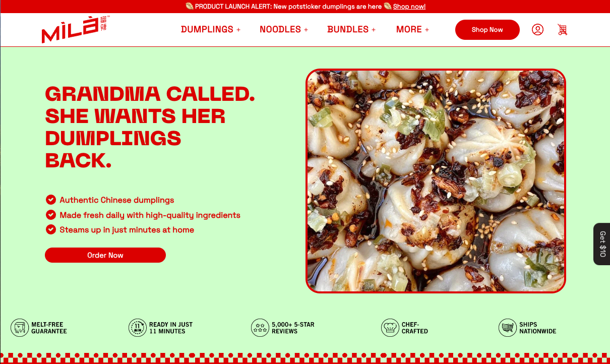Click checkmark beside Authentic Chinese dumplings
The height and width of the screenshot is (364, 610).
pyautogui.click(x=50, y=200)
